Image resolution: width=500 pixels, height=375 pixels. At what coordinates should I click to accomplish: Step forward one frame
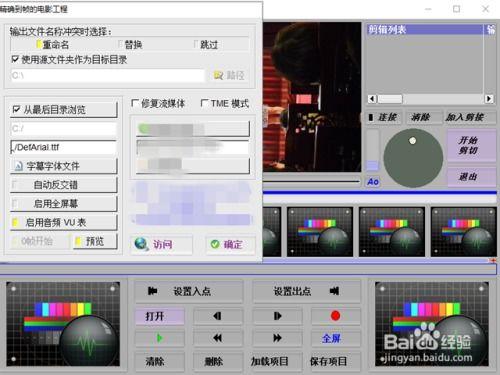click(x=277, y=316)
